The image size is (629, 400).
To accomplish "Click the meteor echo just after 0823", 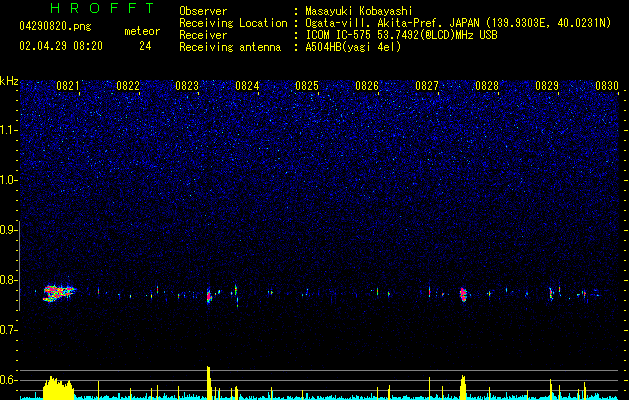I will 209,296.
